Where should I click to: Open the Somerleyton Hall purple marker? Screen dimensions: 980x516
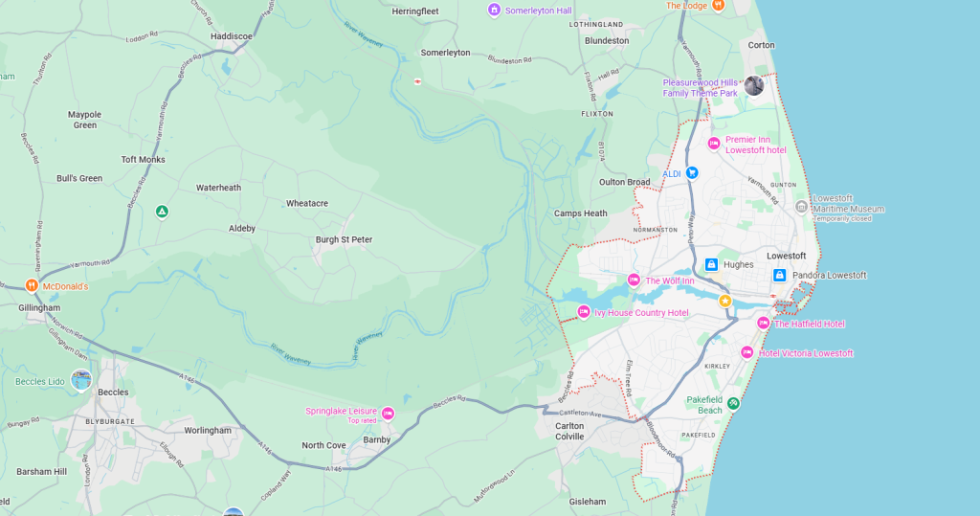(494, 11)
